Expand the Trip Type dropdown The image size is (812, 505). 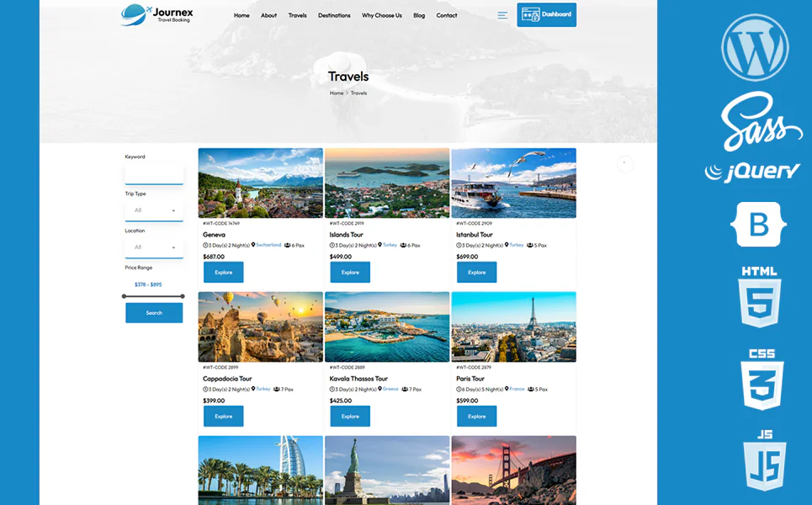154,210
